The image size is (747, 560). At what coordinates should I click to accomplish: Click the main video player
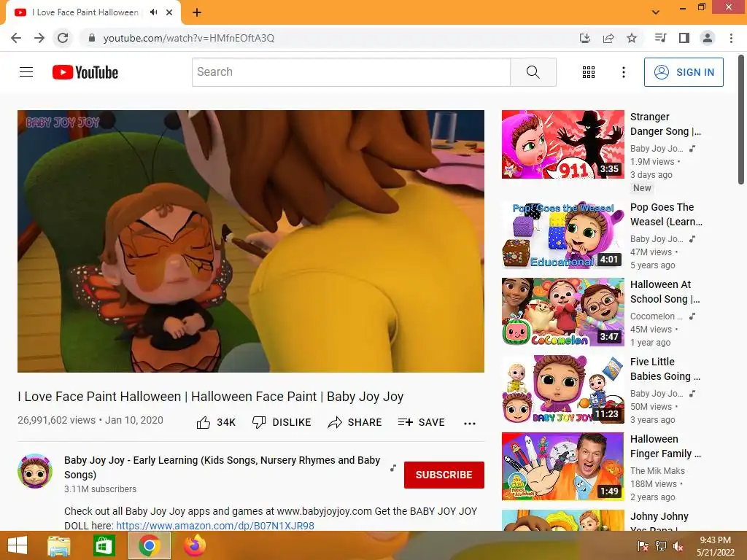click(251, 241)
